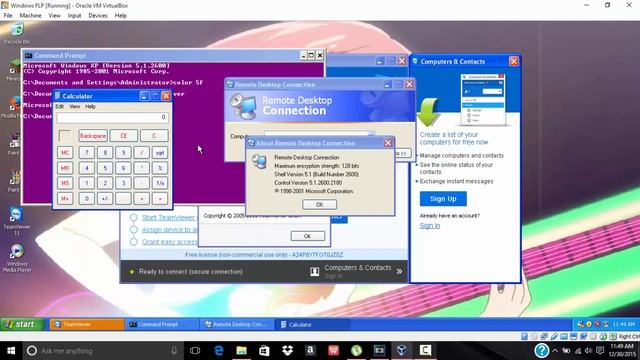Open VirtualBox File menu

point(8,16)
